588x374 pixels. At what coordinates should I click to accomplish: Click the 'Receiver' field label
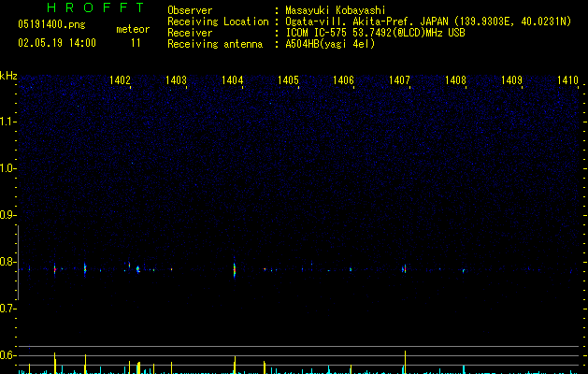pos(190,33)
